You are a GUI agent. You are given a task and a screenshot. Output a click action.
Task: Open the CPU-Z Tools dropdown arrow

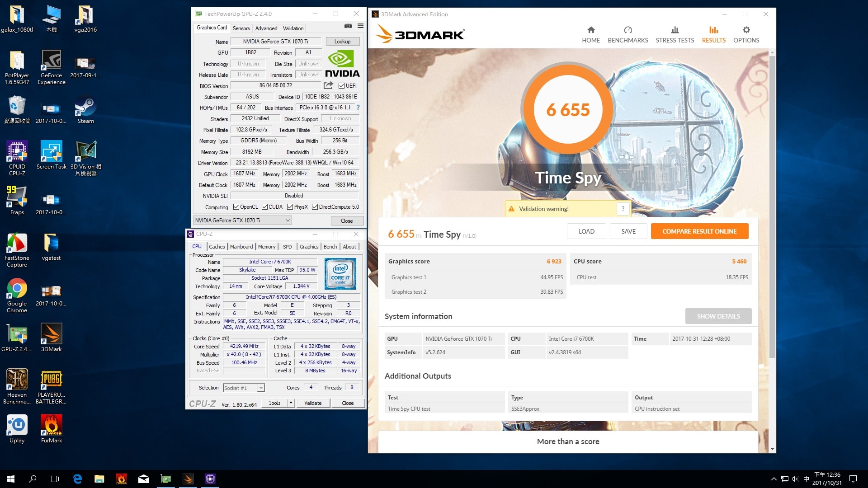pos(291,403)
